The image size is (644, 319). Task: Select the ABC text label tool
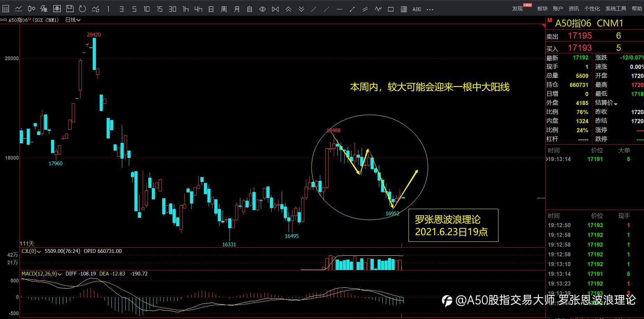417,9
